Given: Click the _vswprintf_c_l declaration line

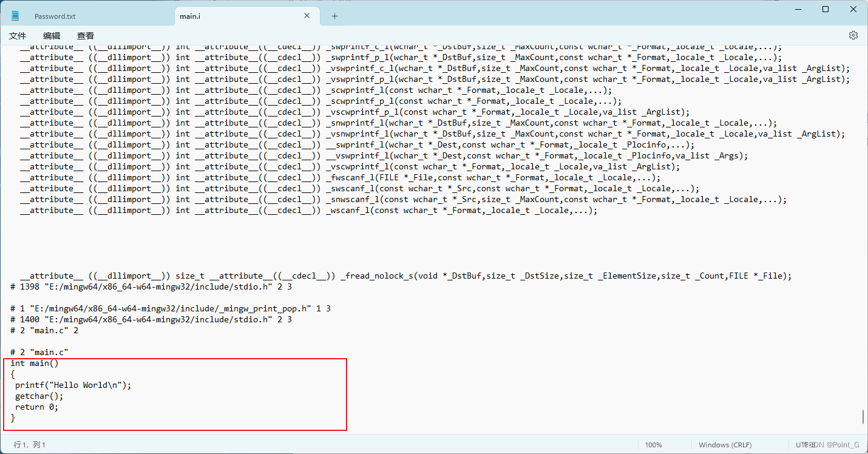Looking at the screenshot, I should [x=435, y=68].
